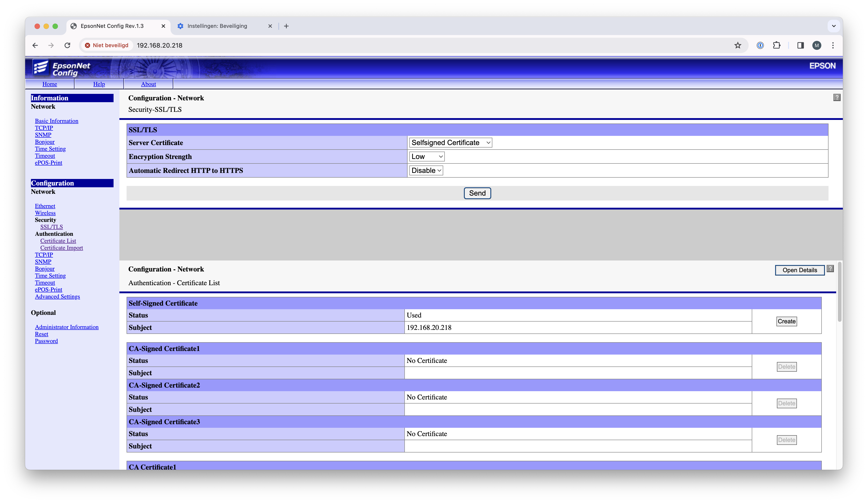Reload the EpsonNet Config page
868x503 pixels.
coord(68,45)
